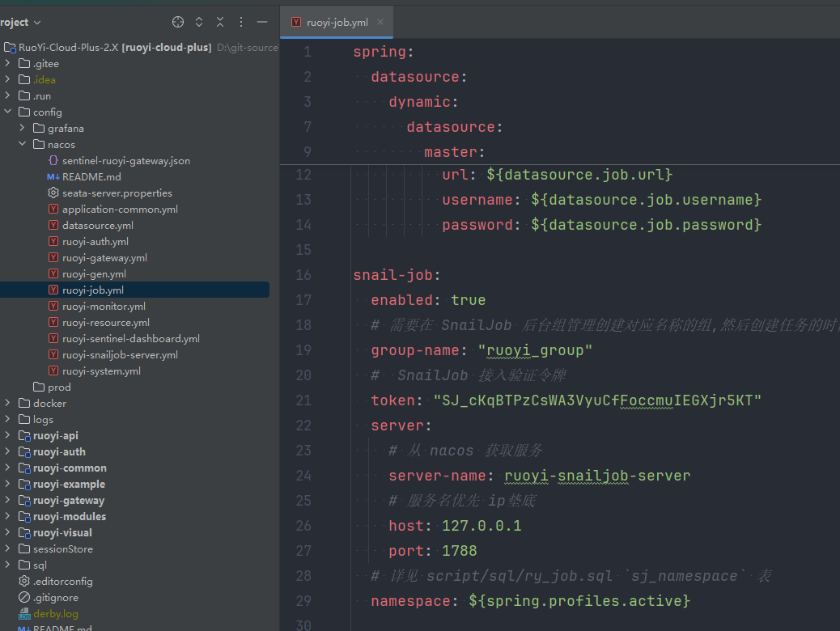This screenshot has width=840, height=631.
Task: Click ruoyi-monitor.yml YAML file icon
Action: [53, 306]
